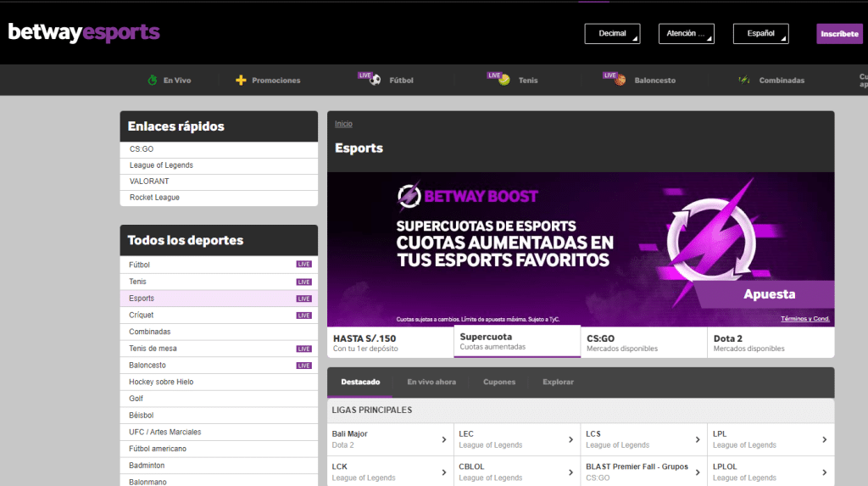Open the Español language dropdown
Image resolution: width=868 pixels, height=486 pixels.
760,34
